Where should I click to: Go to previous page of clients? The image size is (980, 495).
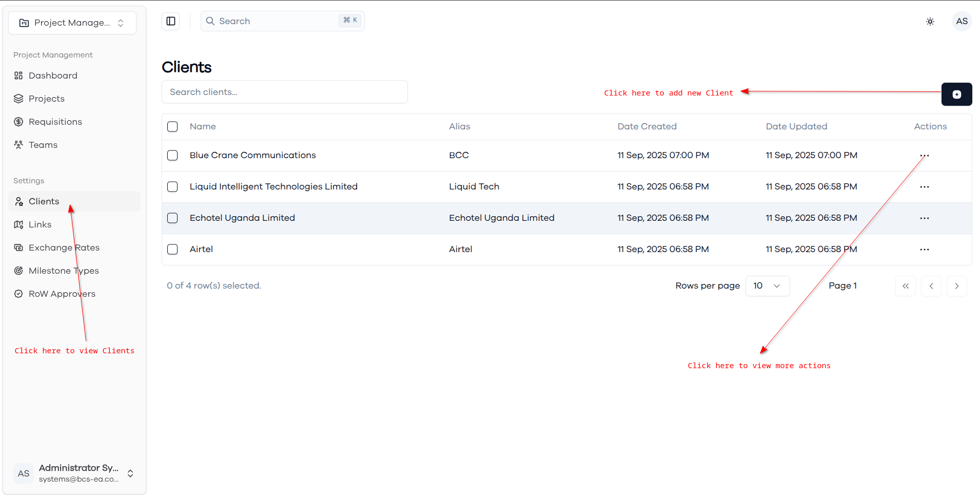pos(931,286)
